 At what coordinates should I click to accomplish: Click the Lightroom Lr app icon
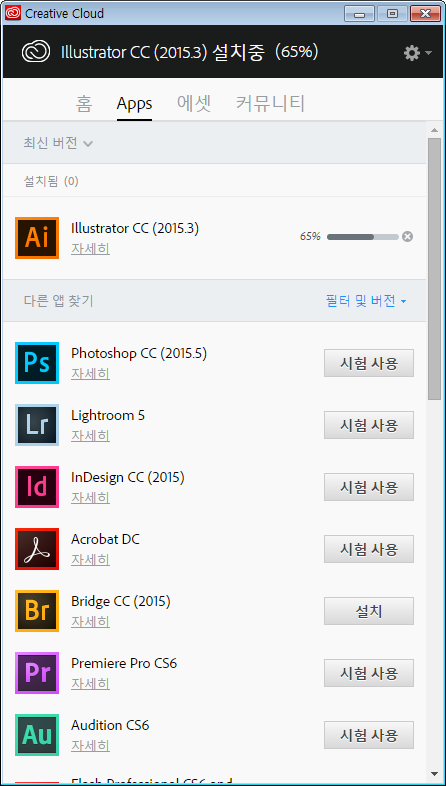pyautogui.click(x=37, y=425)
